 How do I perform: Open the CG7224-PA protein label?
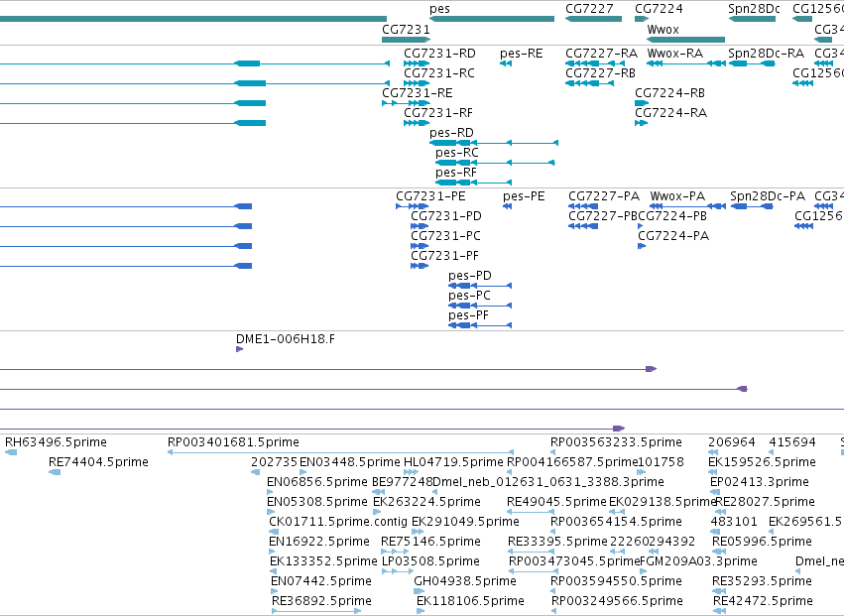click(x=673, y=236)
